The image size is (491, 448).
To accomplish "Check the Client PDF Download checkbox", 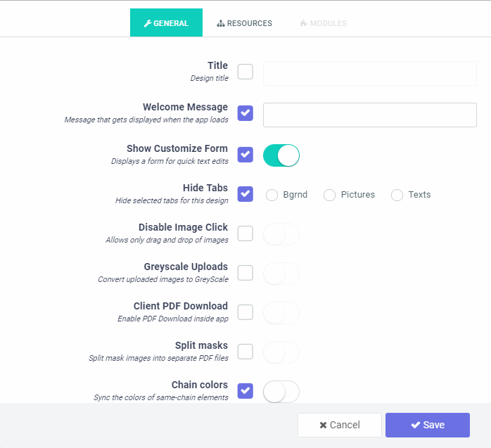I will pos(245,312).
